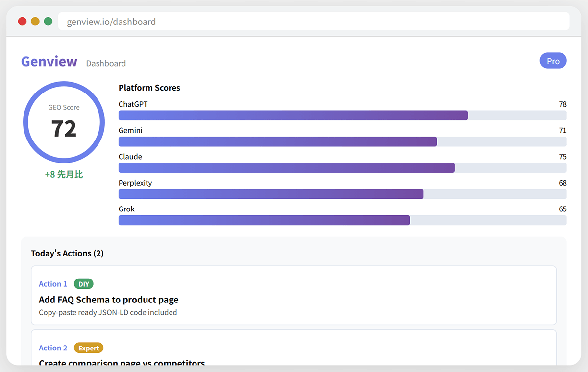
Task: Click the green maximize window dot
Action: [x=48, y=22]
